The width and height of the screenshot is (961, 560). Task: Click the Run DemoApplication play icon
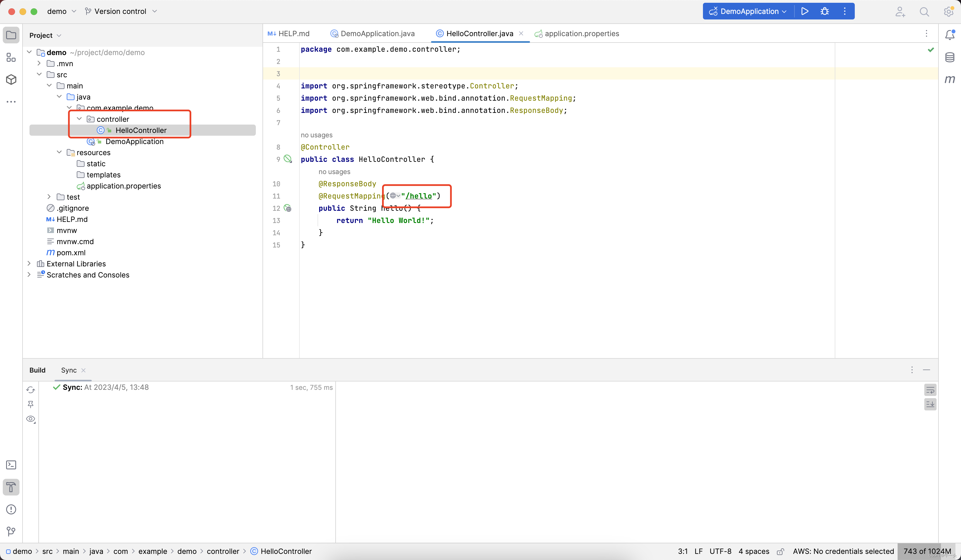[805, 11]
